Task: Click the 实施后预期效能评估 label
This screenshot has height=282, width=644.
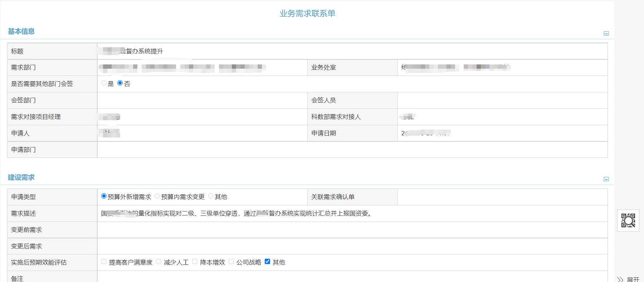Action: click(39, 262)
